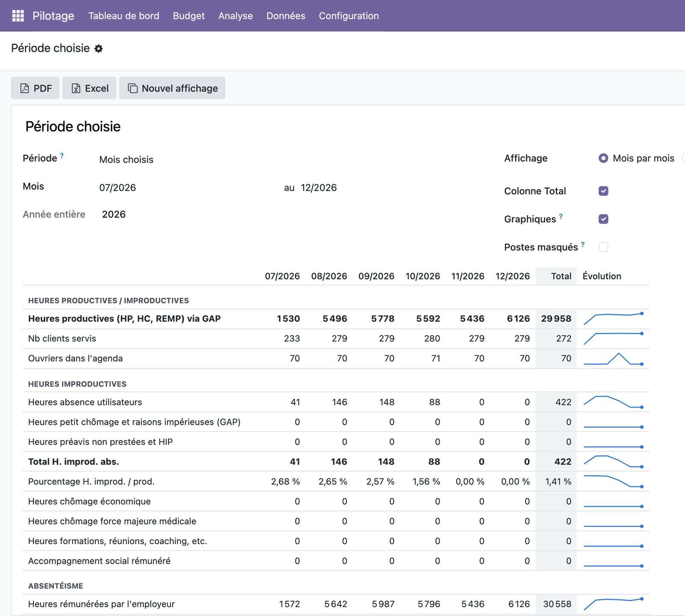
Task: Click the Pilotage app title
Action: [53, 16]
